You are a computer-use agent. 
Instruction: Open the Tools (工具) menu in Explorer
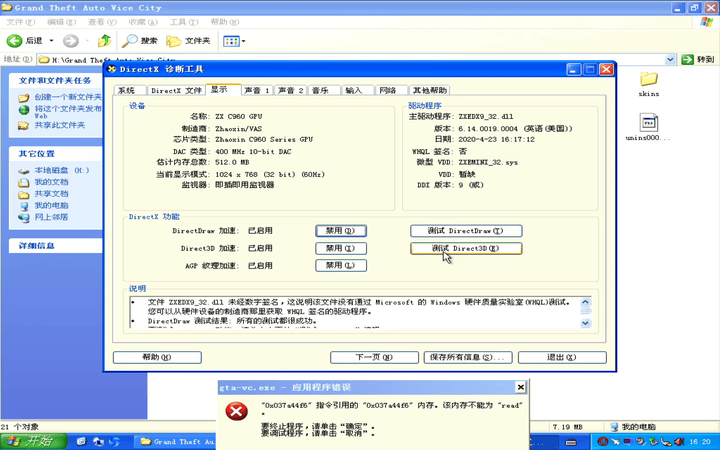coord(184,22)
